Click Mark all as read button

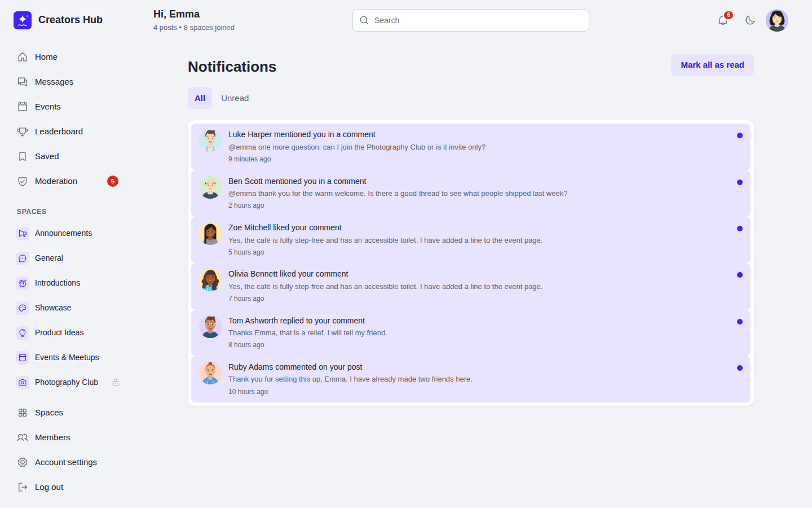(x=712, y=65)
